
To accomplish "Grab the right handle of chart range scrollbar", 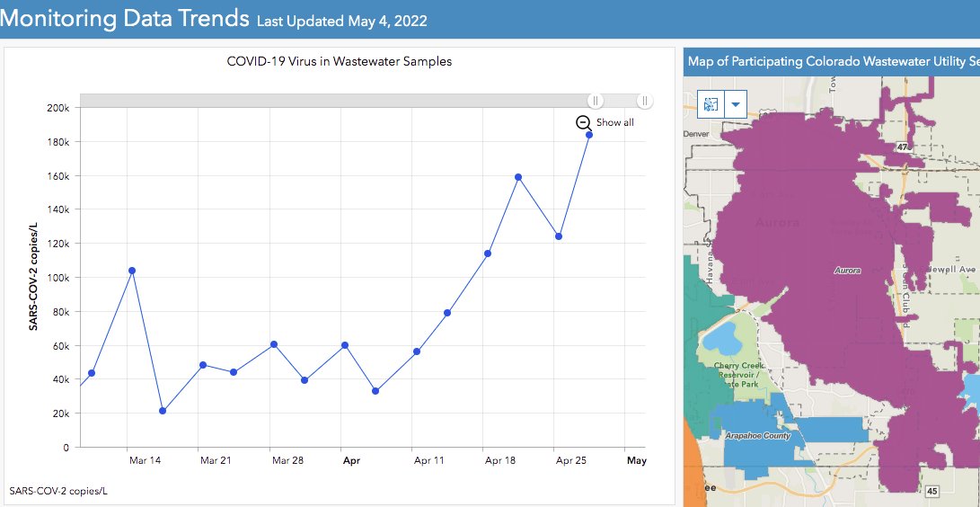I will (x=644, y=101).
